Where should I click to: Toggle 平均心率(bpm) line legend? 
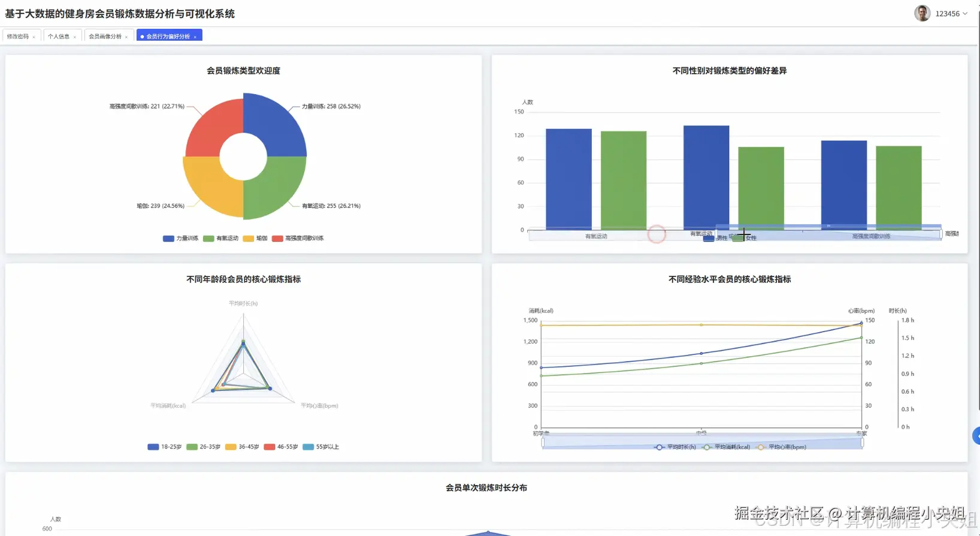pos(781,447)
